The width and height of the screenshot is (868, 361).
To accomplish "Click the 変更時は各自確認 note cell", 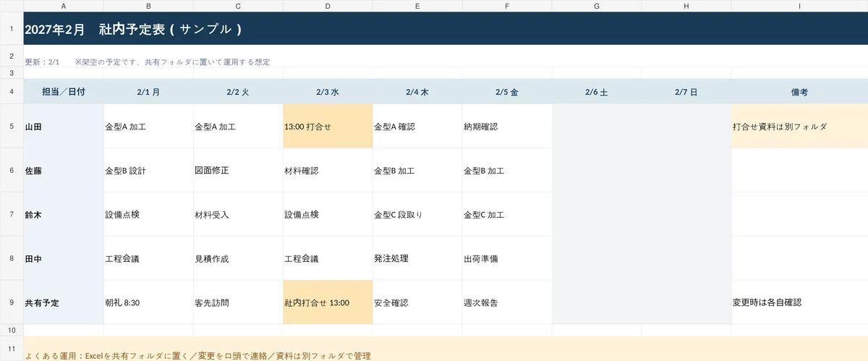I will pos(799,302).
